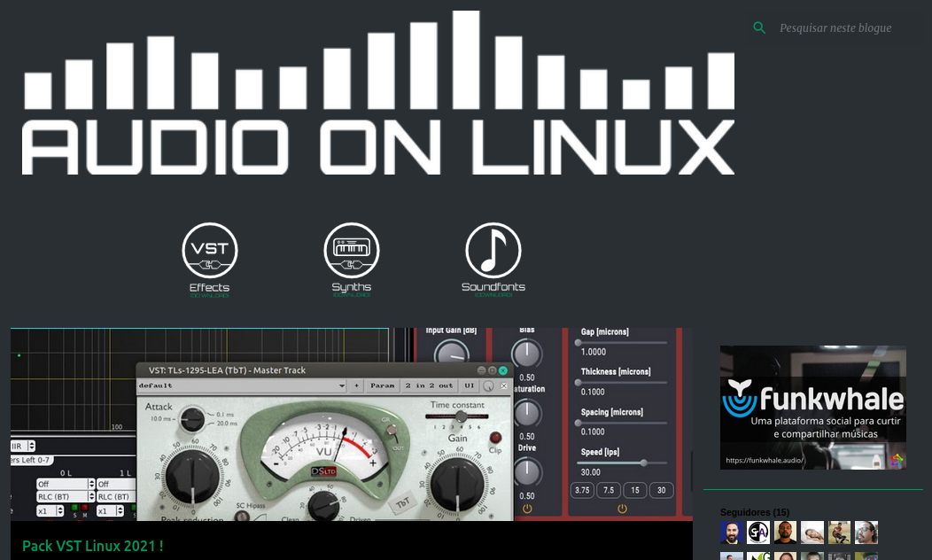This screenshot has height=560, width=932.
Task: Adjust the Thickness [microns] slider
Action: click(622, 383)
